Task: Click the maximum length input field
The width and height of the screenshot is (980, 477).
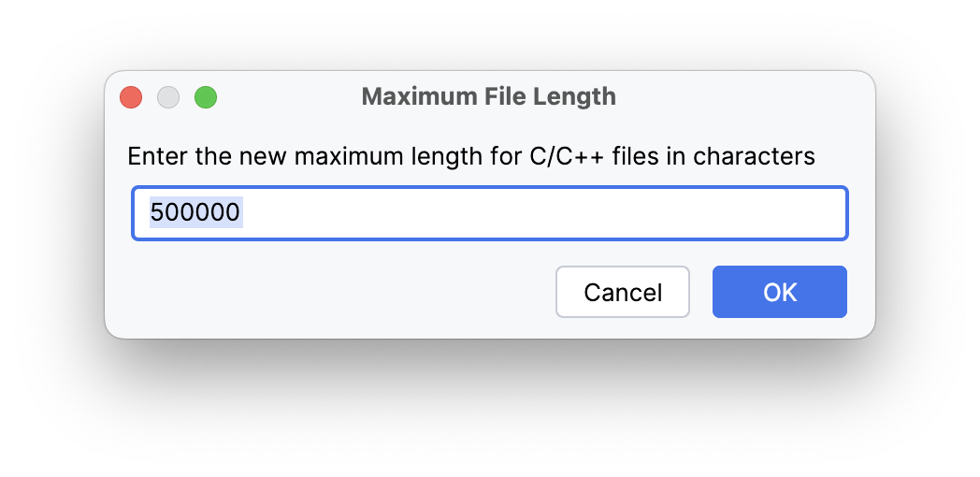Action: click(489, 213)
